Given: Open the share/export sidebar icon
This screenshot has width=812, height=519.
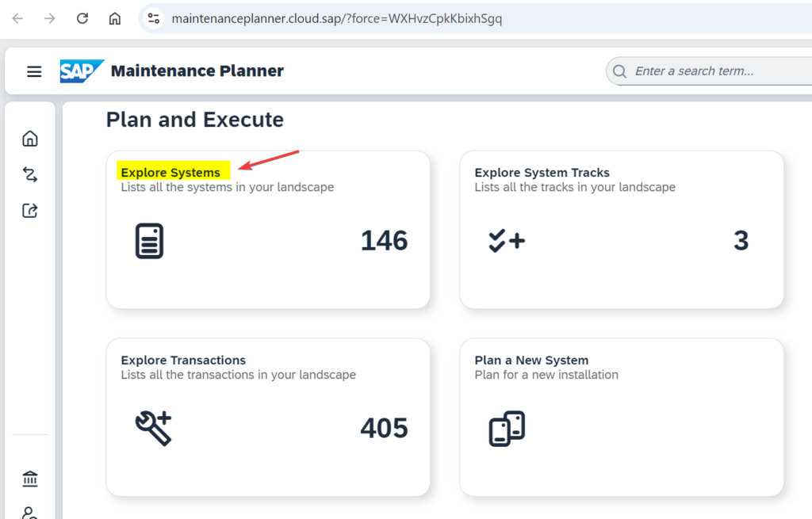Looking at the screenshot, I should [x=30, y=211].
